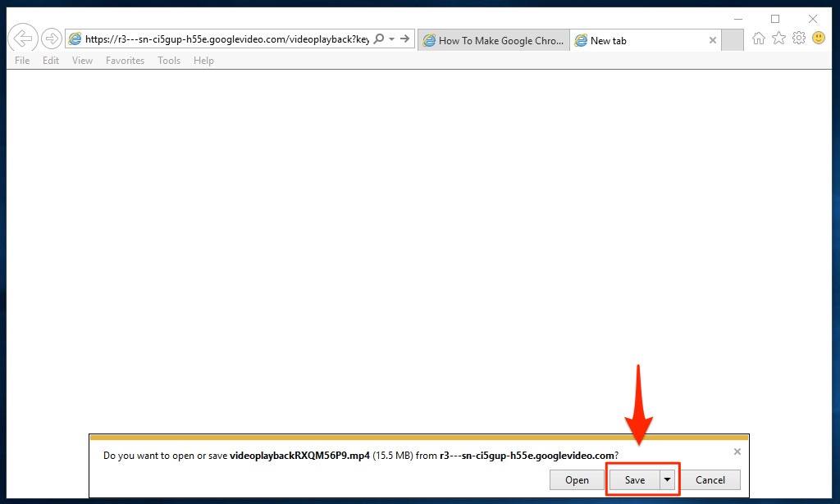Cancel the videoplayback download
The height and width of the screenshot is (504, 840).
pyautogui.click(x=710, y=480)
